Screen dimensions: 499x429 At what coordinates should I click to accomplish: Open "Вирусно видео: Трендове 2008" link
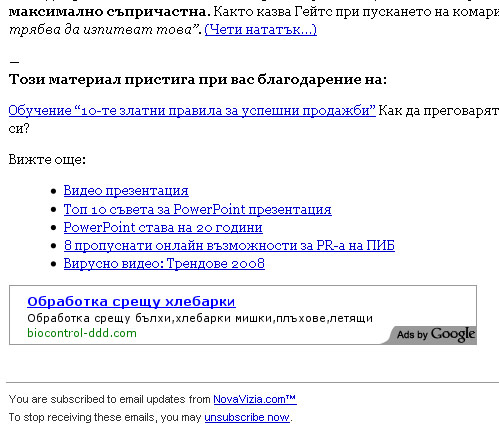click(x=164, y=263)
